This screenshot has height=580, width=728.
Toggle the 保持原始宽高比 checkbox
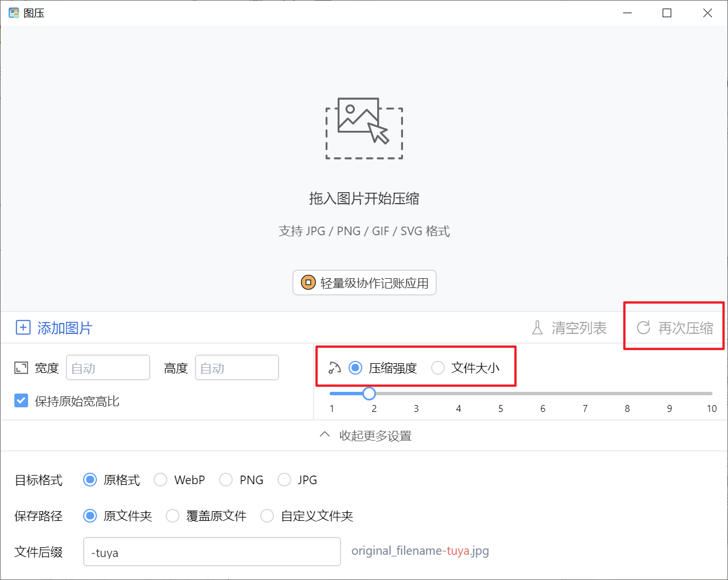(21, 400)
